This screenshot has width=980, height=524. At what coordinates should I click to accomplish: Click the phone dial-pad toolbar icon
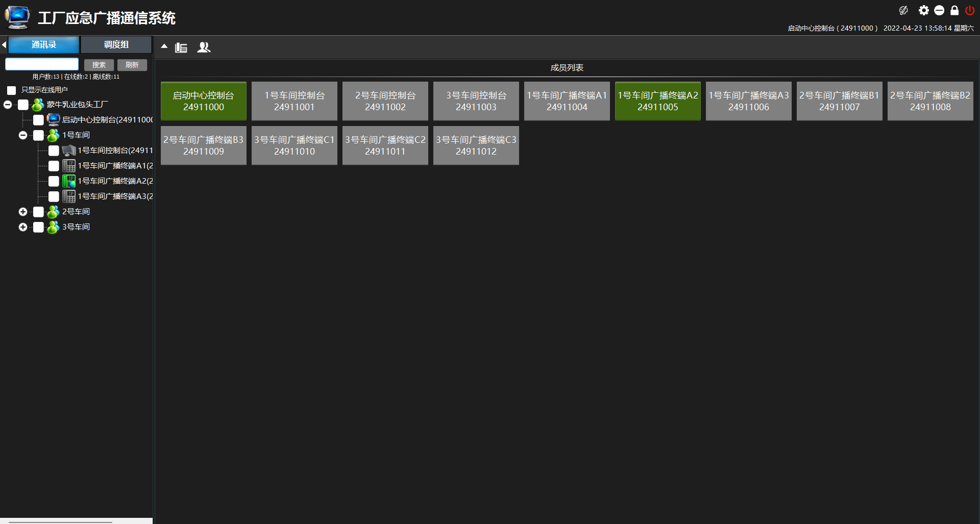point(181,47)
